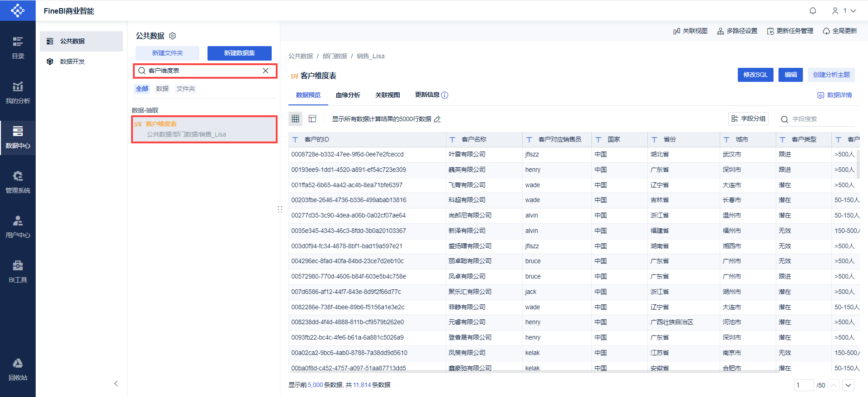This screenshot has width=868, height=397.
Task: Switch to the 关联视图 tab below title
Action: 387,95
